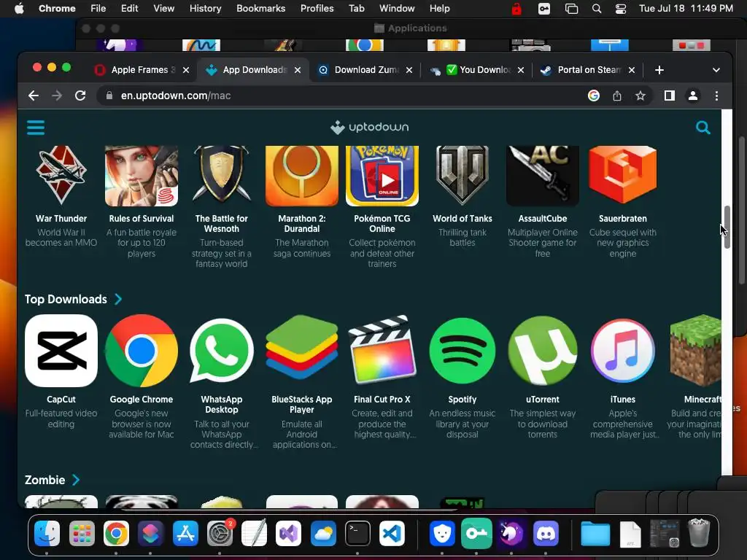Bookmark this page with the star icon
Image resolution: width=747 pixels, height=560 pixels.
point(640,96)
